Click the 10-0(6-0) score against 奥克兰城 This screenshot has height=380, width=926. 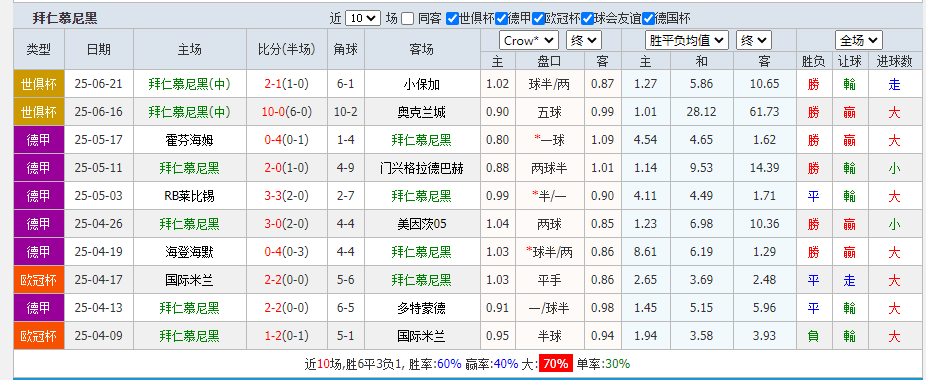286,112
